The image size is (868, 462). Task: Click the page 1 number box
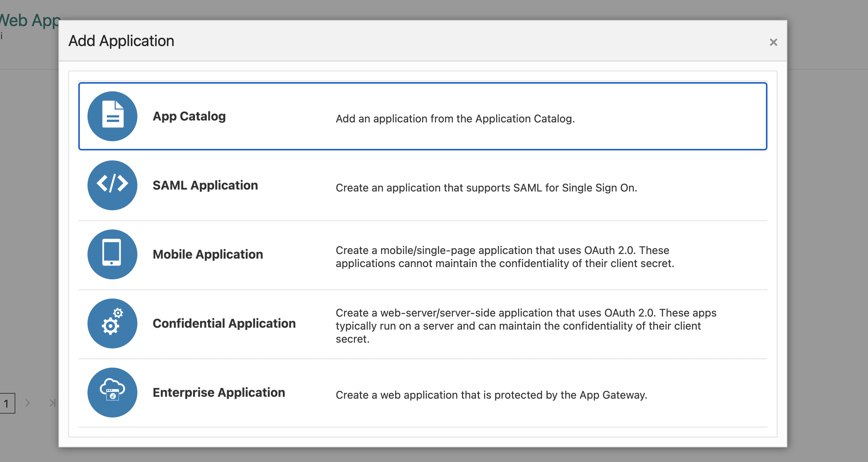7,403
